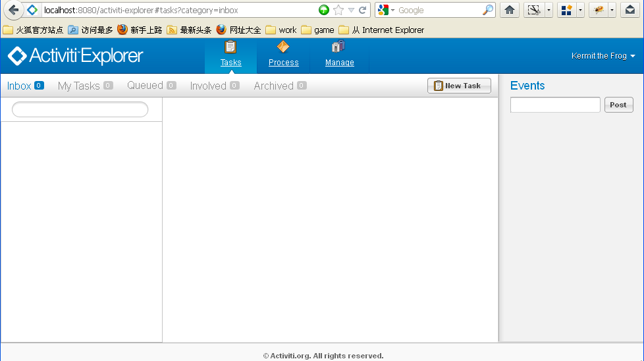Image resolution: width=644 pixels, height=361 pixels.
Task: Click the bug add-on toolbar icon
Action: click(599, 10)
